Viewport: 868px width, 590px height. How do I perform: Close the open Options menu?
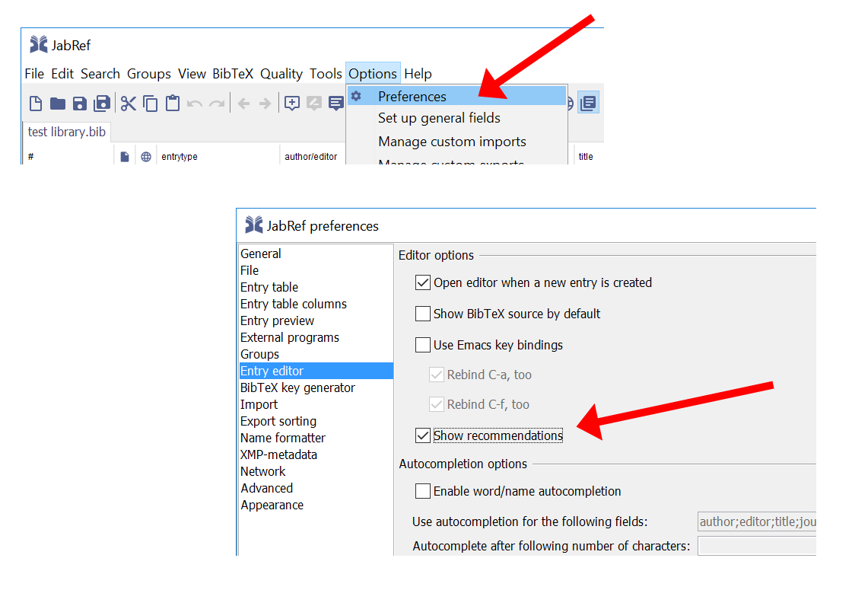[373, 74]
